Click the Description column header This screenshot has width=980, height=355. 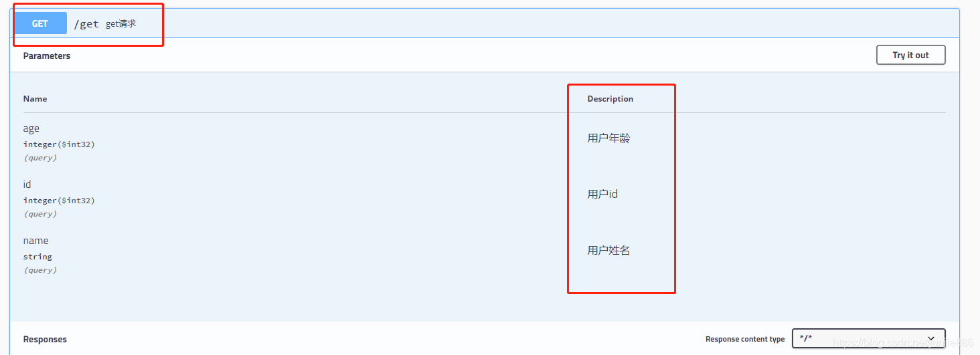pyautogui.click(x=610, y=98)
